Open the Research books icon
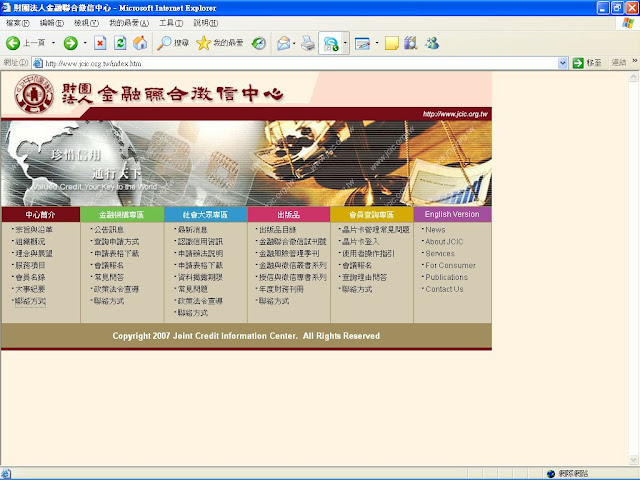 pyautogui.click(x=411, y=43)
